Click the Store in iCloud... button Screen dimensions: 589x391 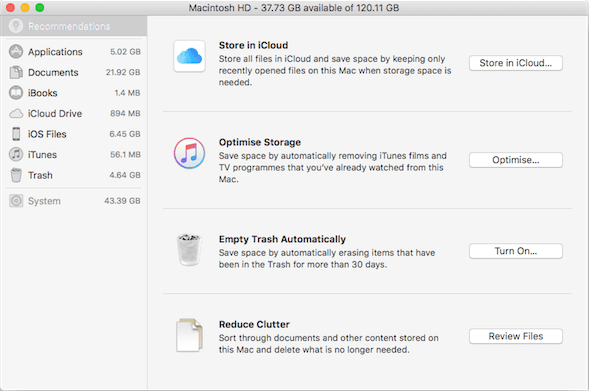click(516, 63)
